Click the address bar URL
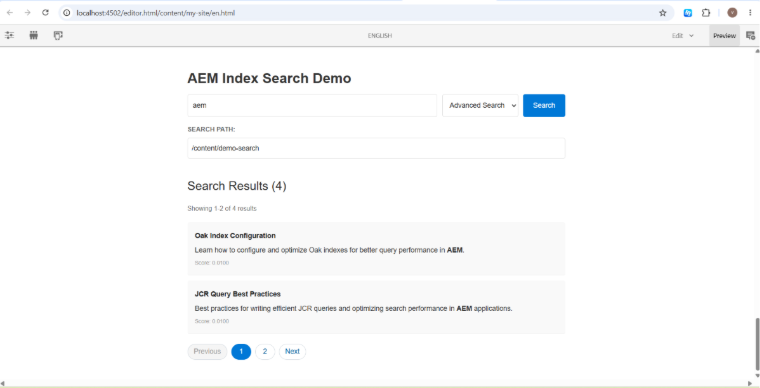The image size is (760, 388). click(x=156, y=13)
